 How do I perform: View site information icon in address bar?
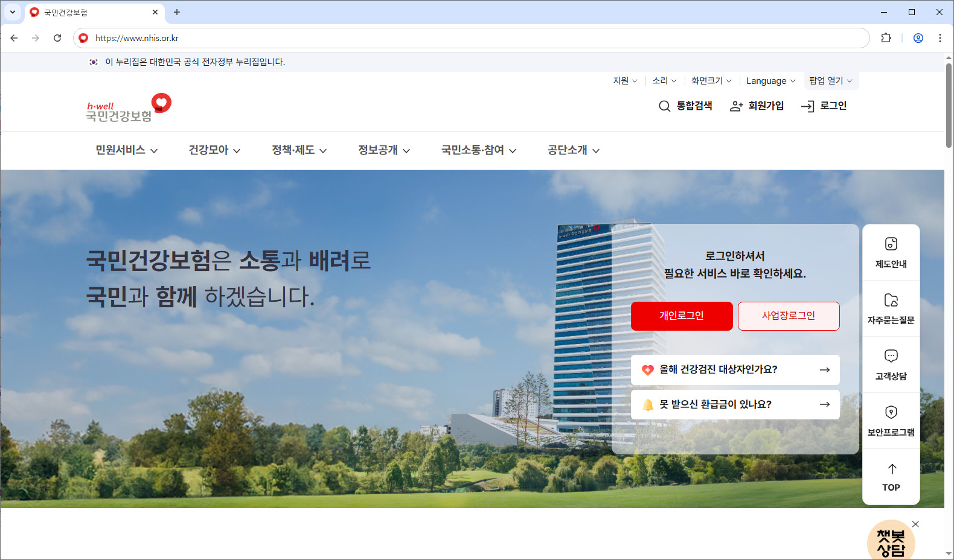[x=83, y=38]
